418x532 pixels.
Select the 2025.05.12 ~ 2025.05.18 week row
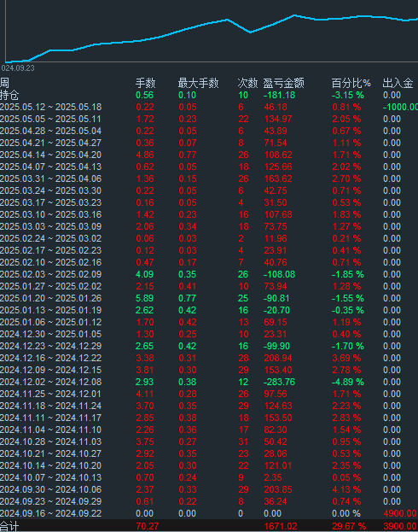point(209,108)
